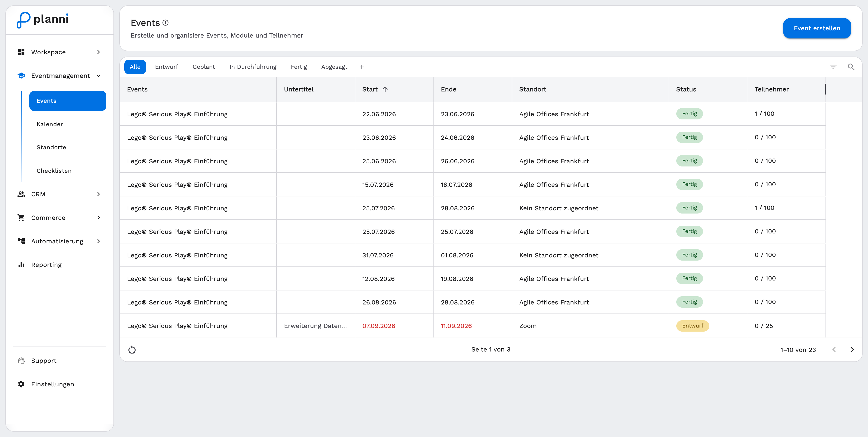Click the Eventmanagement graduation cap icon
This screenshot has width=868, height=437.
coord(21,76)
